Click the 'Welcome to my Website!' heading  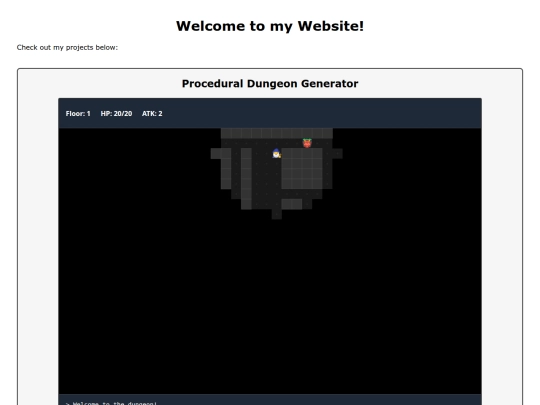click(270, 26)
